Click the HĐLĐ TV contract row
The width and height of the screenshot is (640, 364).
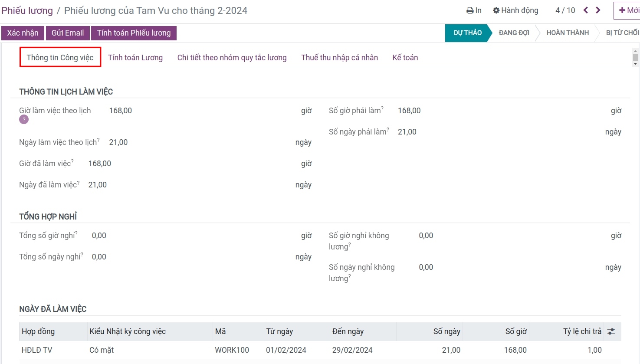click(37, 350)
